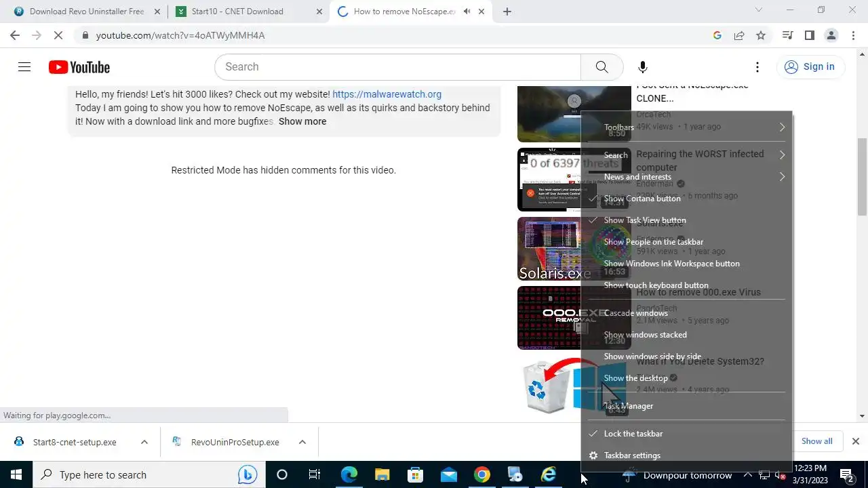This screenshot has height=488, width=868.
Task: Open a new tab with the plus button
Action: pos(507,11)
